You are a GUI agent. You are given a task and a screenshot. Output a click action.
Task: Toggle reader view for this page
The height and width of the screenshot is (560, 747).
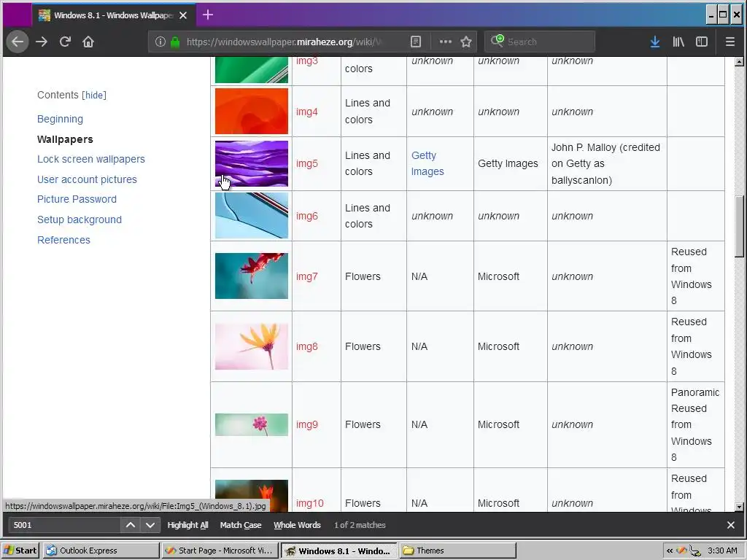pos(416,42)
